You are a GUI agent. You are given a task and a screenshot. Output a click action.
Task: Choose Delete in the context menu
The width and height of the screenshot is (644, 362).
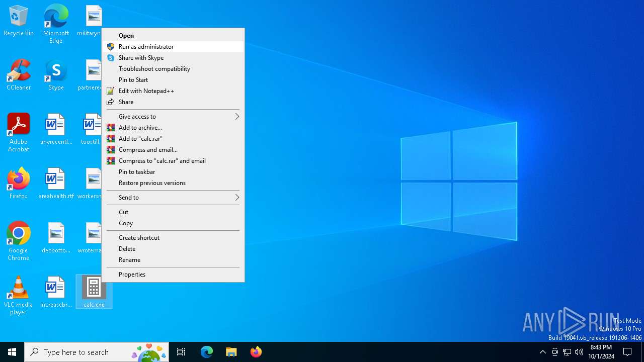click(173, 249)
